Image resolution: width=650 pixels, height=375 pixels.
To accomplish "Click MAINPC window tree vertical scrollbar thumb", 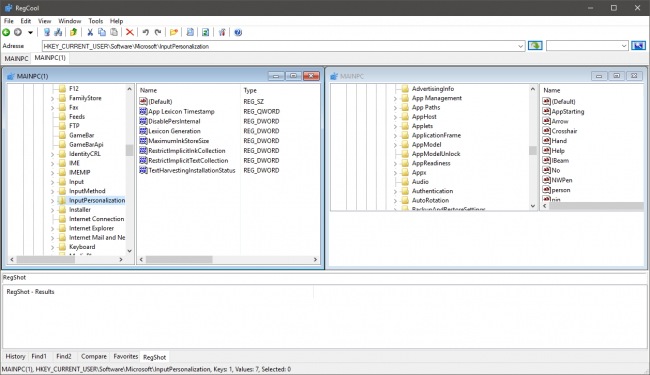I will click(x=533, y=150).
